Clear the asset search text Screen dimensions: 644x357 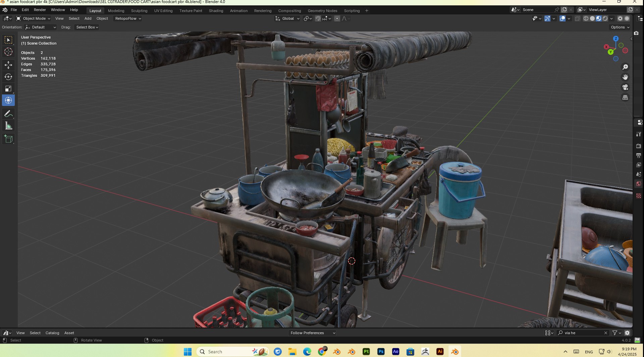click(605, 333)
